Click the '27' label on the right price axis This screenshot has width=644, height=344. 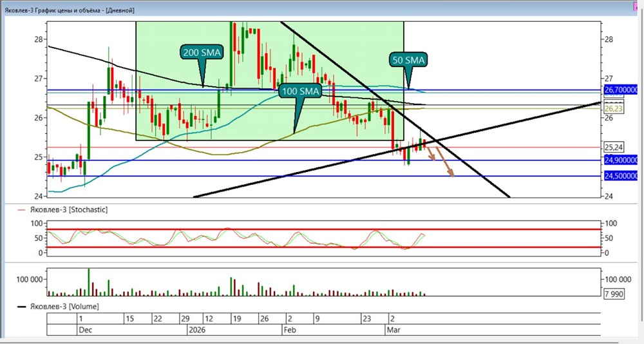609,79
